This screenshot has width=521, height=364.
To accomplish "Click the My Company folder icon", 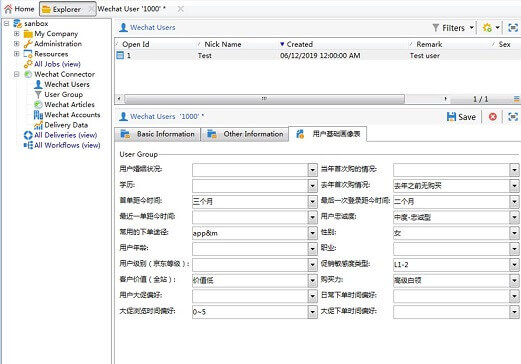I will (x=28, y=34).
